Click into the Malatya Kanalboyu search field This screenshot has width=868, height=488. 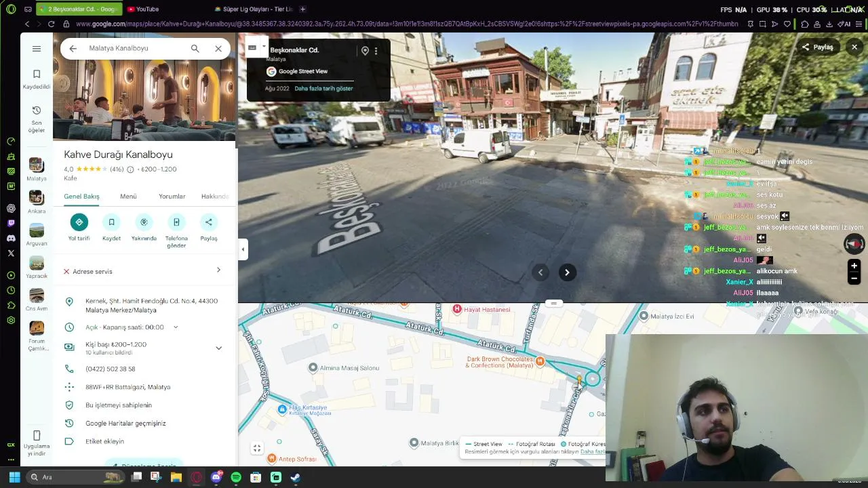(x=134, y=49)
